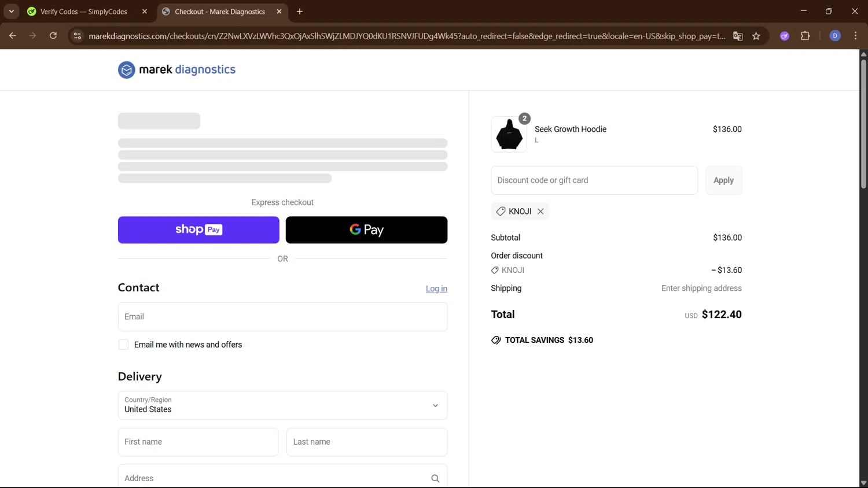This screenshot has height=488, width=868.
Task: Click the scrollbar down arrow
Action: (x=863, y=483)
